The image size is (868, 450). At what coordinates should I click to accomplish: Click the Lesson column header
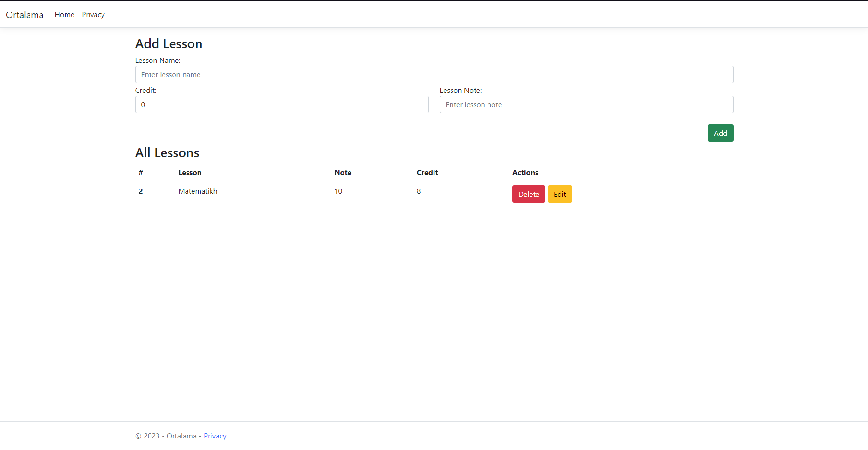tap(190, 172)
